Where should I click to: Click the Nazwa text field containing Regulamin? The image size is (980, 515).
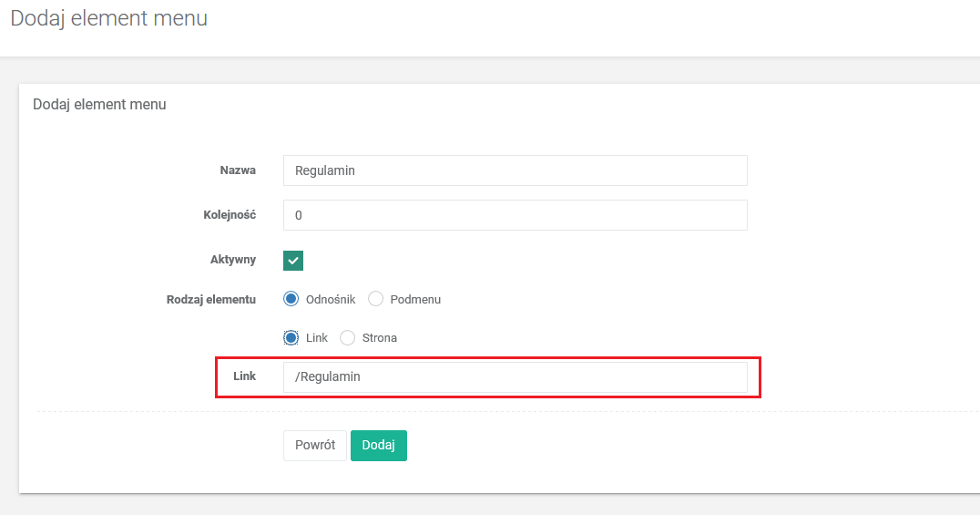point(515,170)
